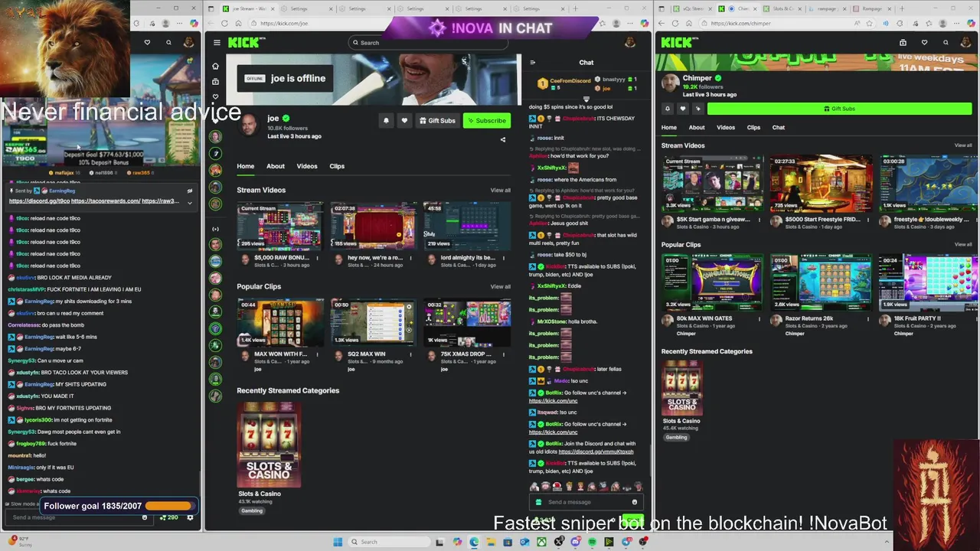Open Copilot in the Chimper browser window
The height and width of the screenshot is (551, 980).
[972, 23]
